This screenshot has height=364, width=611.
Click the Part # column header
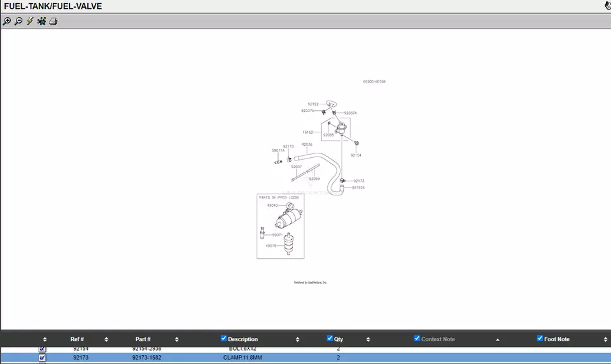(x=143, y=339)
